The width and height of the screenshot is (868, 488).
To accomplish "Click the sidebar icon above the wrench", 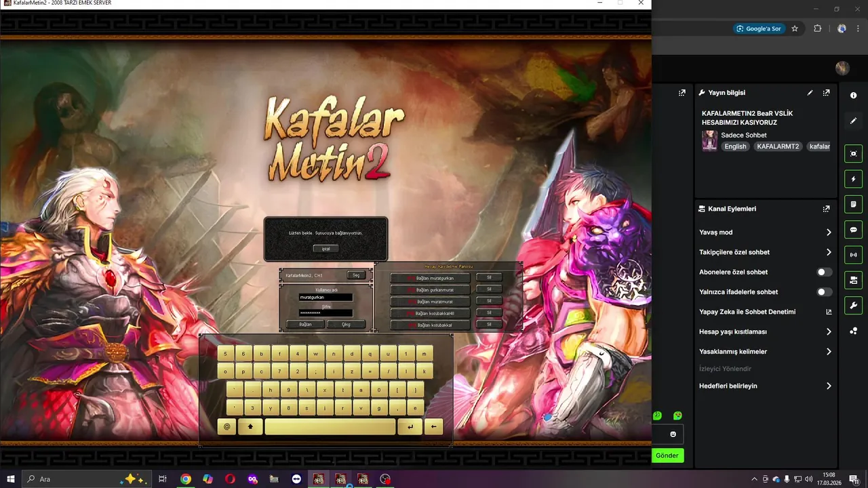I will (x=853, y=280).
